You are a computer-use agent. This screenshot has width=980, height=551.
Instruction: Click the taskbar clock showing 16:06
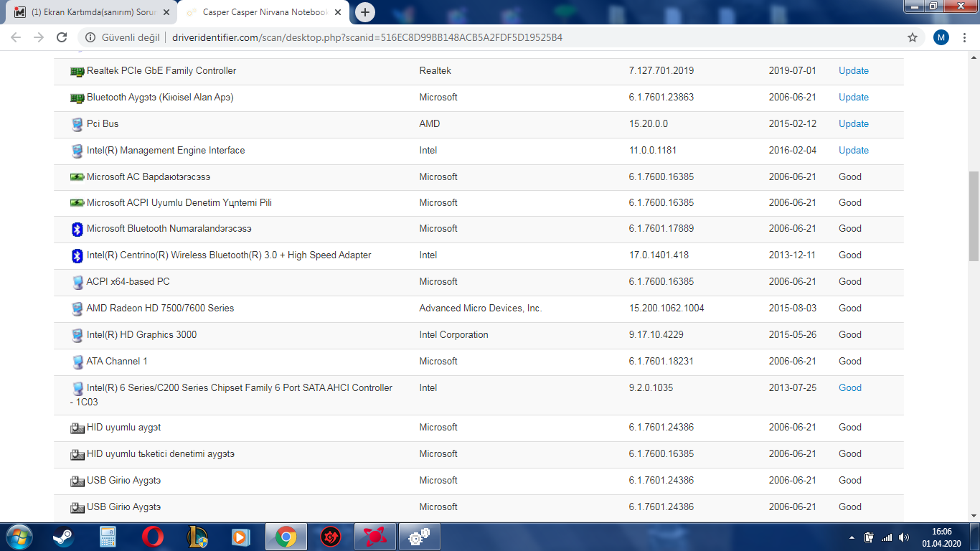[941, 537]
